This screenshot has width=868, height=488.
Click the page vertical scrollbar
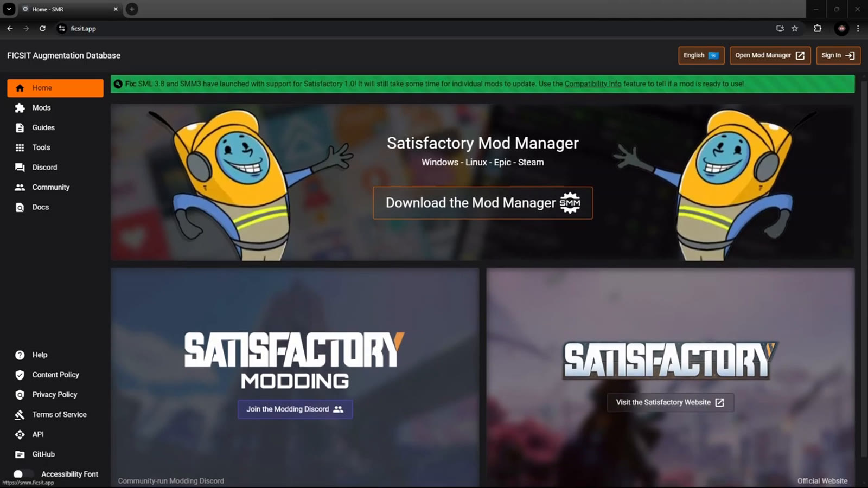point(864,268)
